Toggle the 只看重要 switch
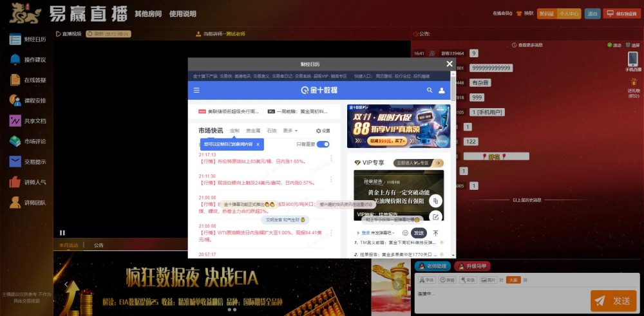 [323, 144]
